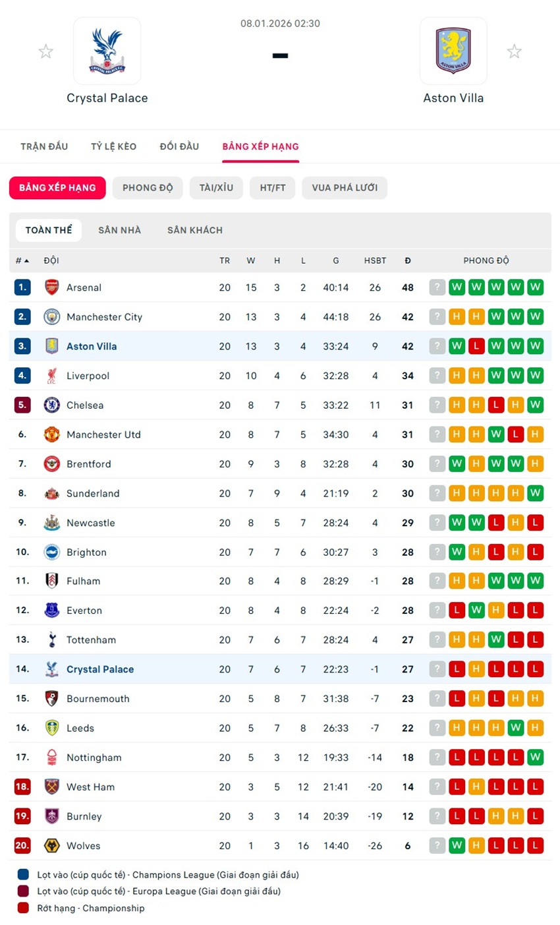Open the VUA PHÁ LƯỚI view
This screenshot has height=925, width=560.
click(x=345, y=187)
